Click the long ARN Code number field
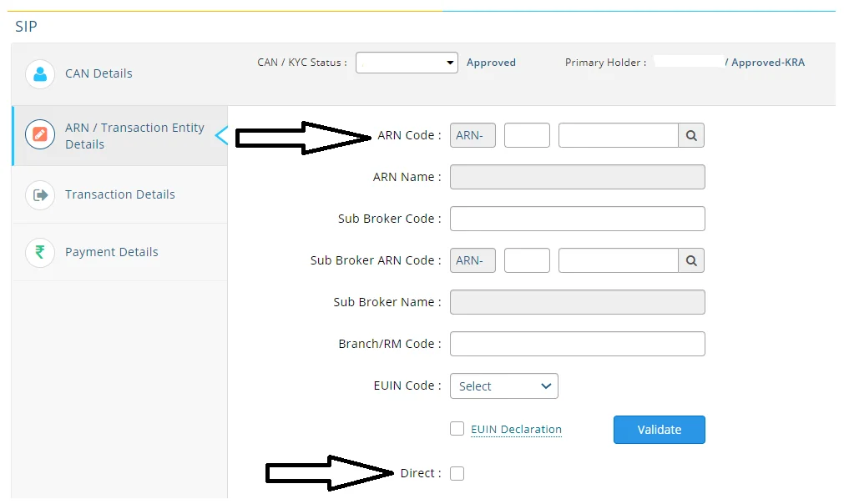Image resolution: width=844 pixels, height=504 pixels. click(x=618, y=135)
